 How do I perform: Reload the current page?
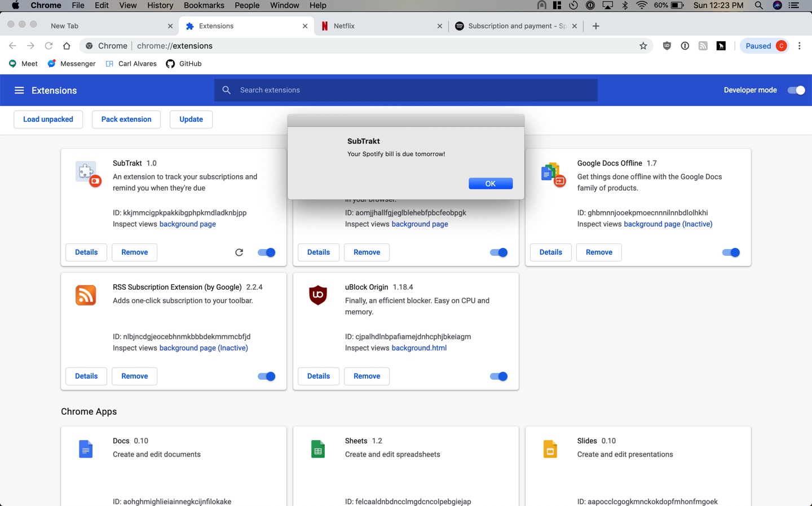48,46
